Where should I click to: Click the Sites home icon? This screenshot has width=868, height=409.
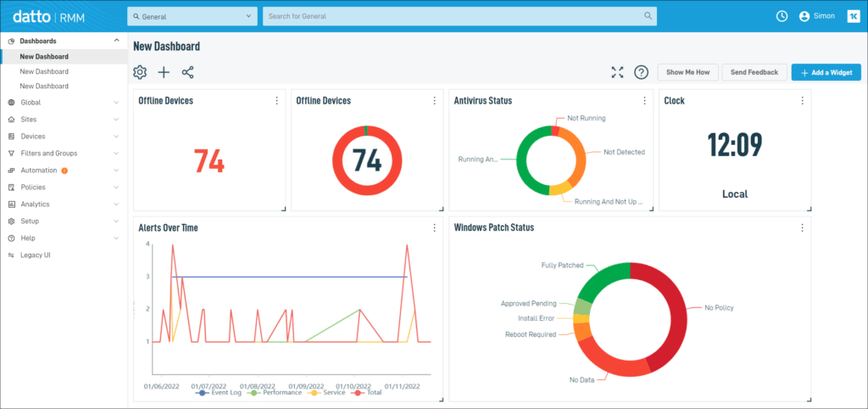11,119
